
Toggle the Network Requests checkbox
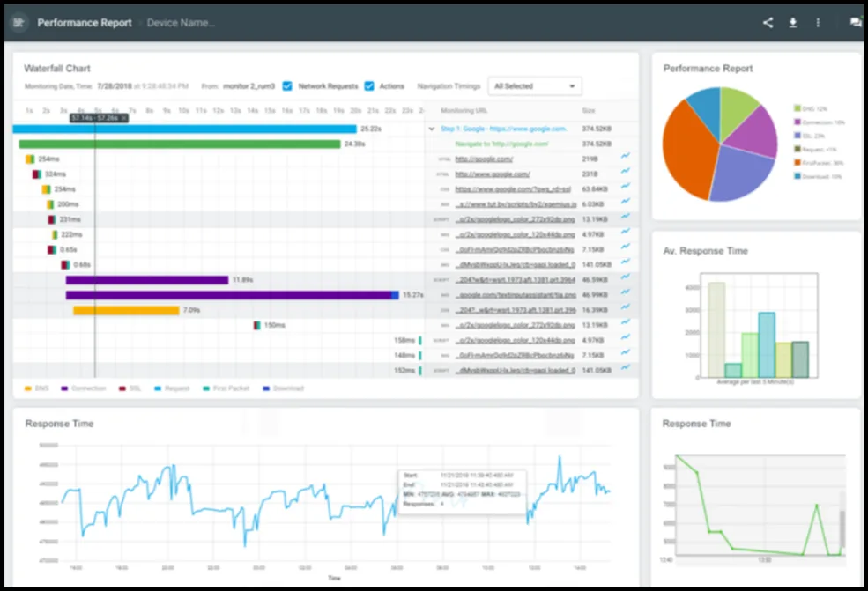pos(286,85)
